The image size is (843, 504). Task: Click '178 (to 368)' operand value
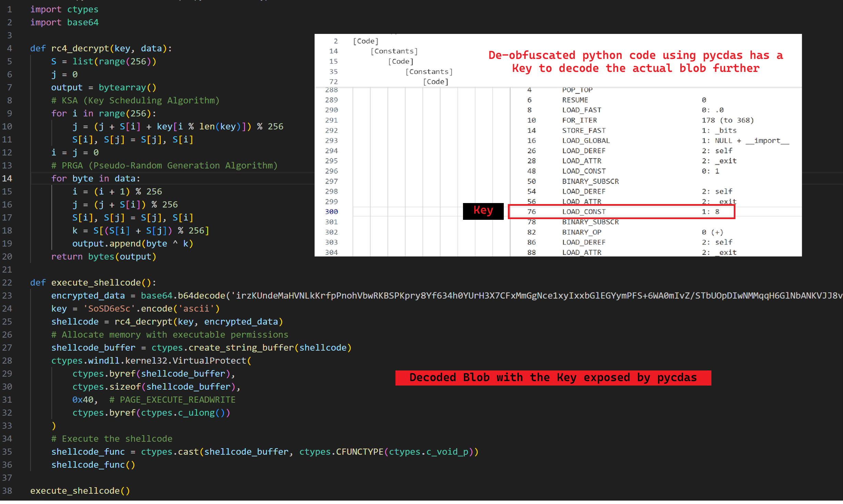point(728,120)
